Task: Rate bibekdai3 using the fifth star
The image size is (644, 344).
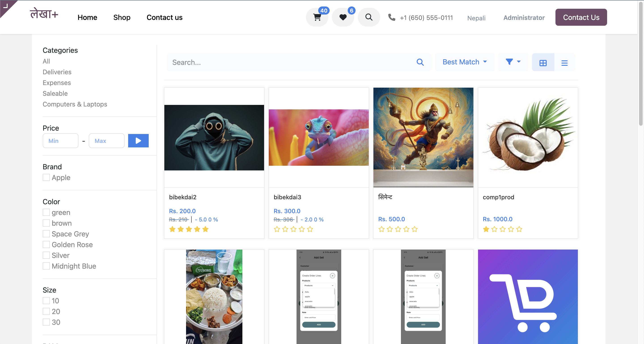Action: coord(310,229)
